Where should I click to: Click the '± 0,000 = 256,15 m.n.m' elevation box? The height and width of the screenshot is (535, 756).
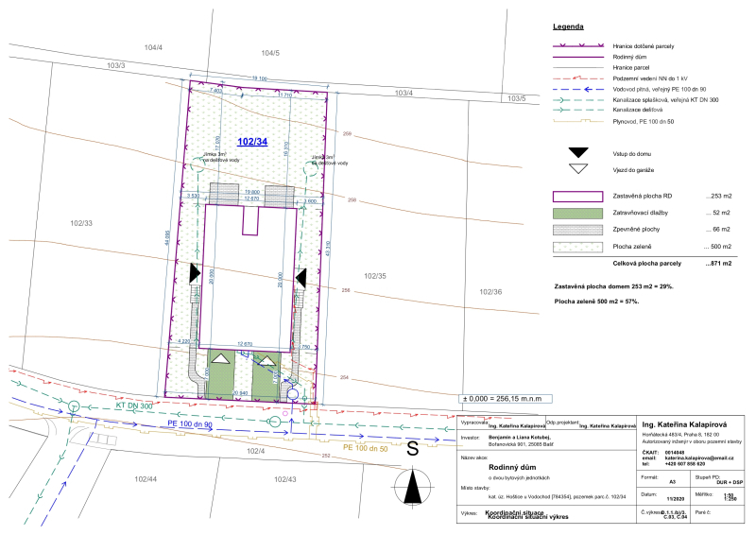[508, 400]
